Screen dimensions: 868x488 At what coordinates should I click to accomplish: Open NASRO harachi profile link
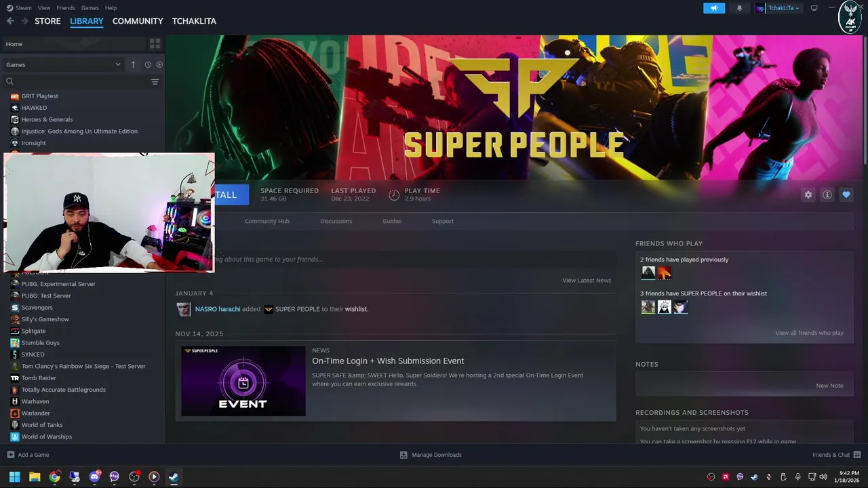click(x=217, y=309)
